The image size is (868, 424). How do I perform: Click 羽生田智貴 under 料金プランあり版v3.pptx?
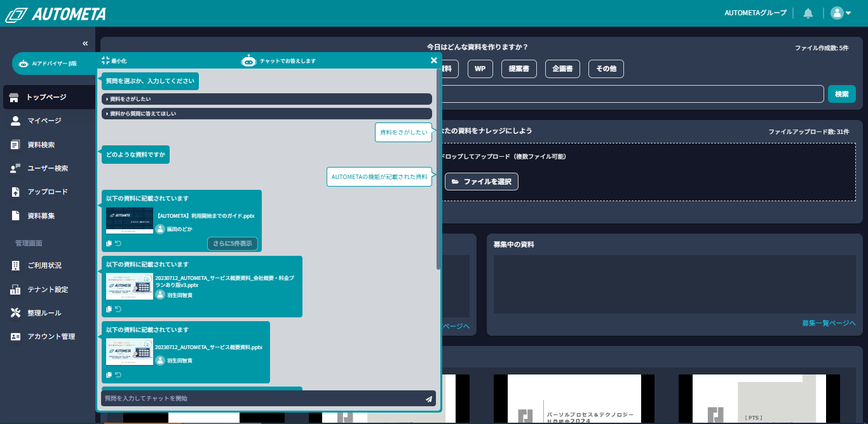click(x=174, y=295)
